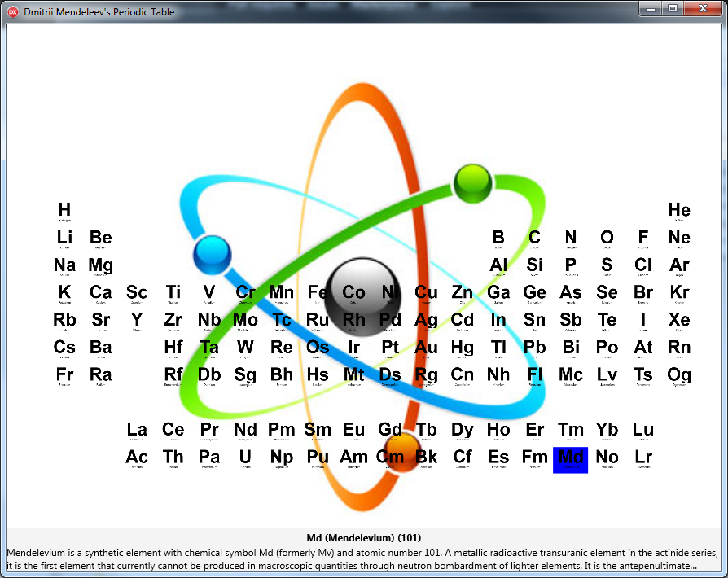Image resolution: width=728 pixels, height=578 pixels.
Task: Click the Pb element
Action: click(534, 348)
